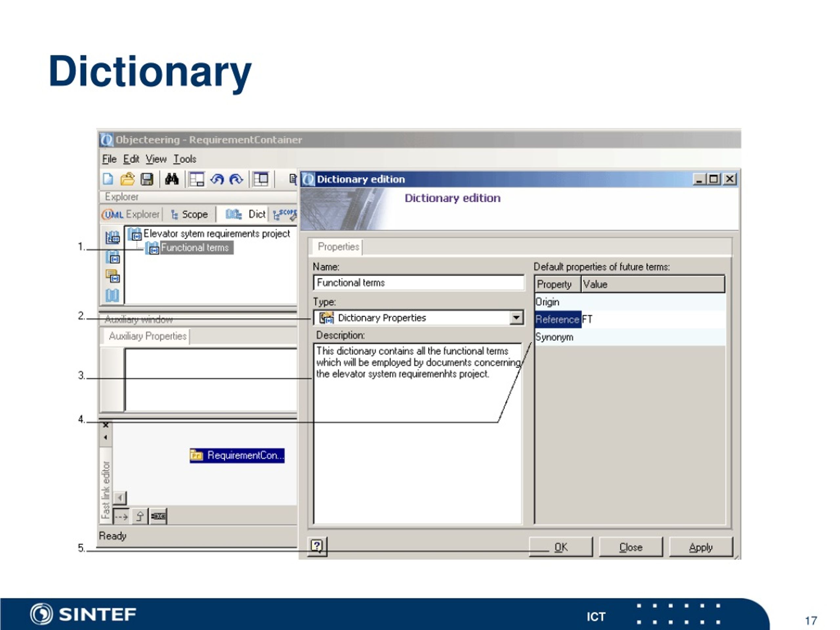Viewport: 840px width, 630px height.
Task: Open the File menu
Action: (109, 159)
